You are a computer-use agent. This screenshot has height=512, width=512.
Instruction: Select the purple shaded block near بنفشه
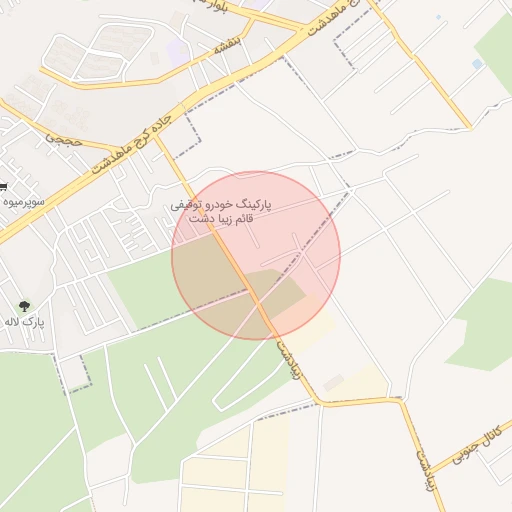coord(178,52)
